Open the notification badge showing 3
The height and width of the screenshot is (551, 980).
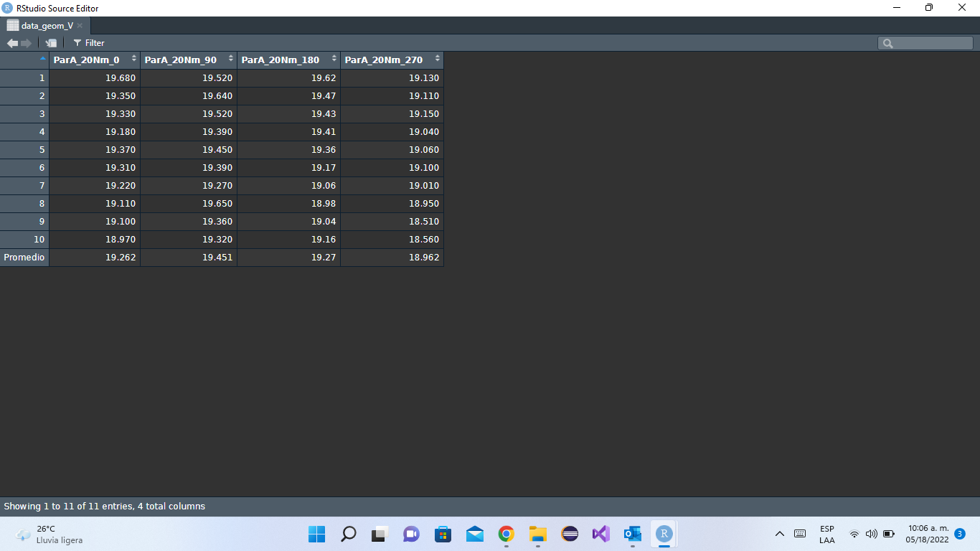tap(960, 534)
